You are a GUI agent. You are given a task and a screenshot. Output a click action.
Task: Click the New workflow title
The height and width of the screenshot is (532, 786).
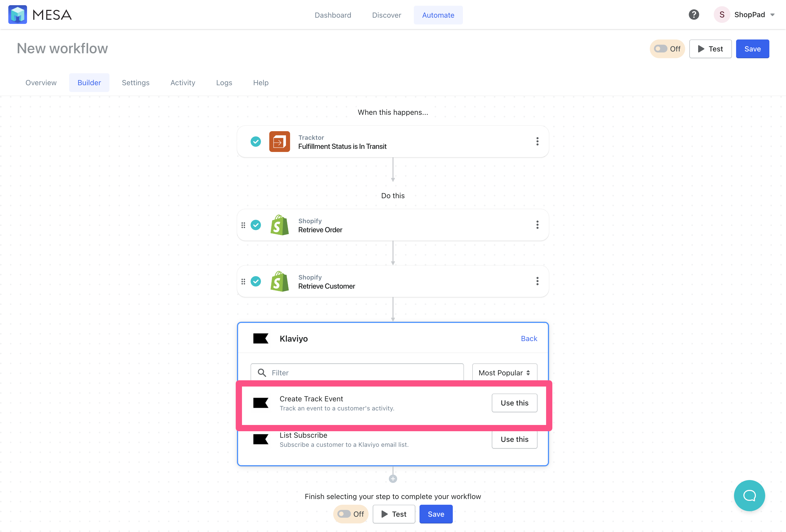coord(62,49)
